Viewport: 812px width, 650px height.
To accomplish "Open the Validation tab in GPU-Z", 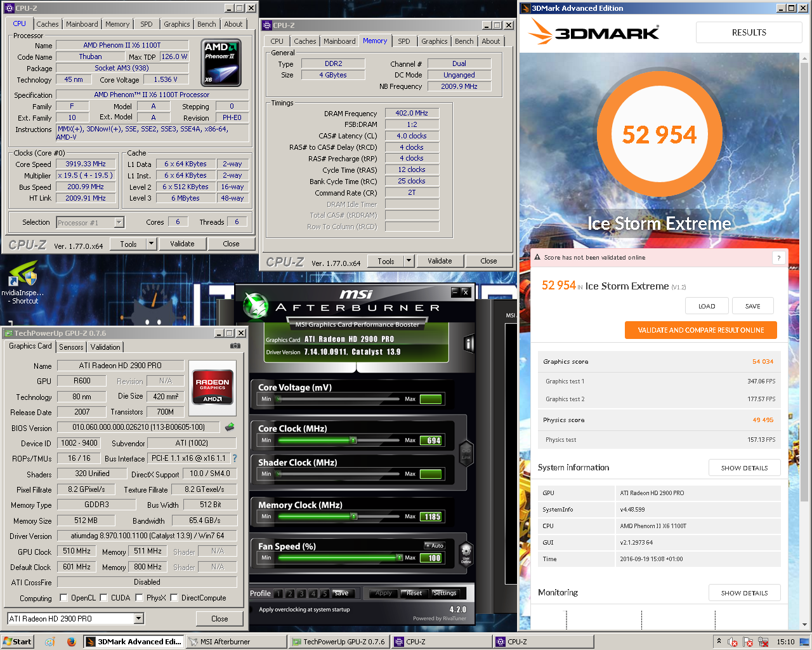I will (x=105, y=347).
